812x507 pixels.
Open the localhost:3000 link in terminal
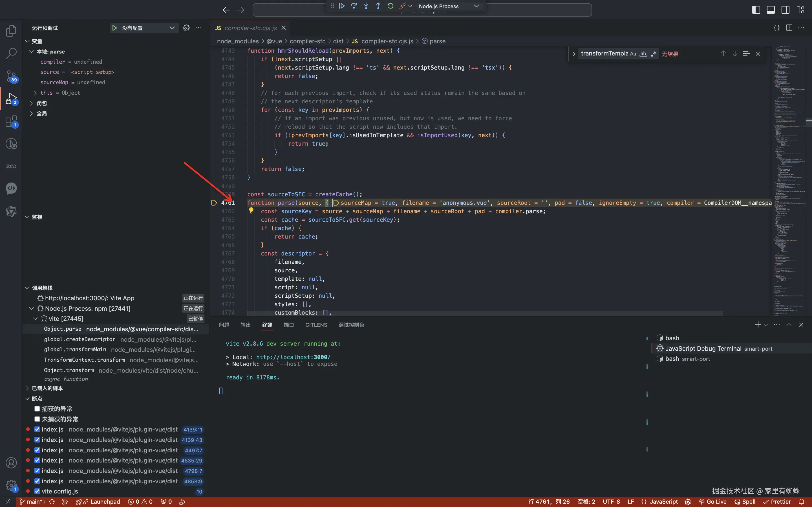293,357
